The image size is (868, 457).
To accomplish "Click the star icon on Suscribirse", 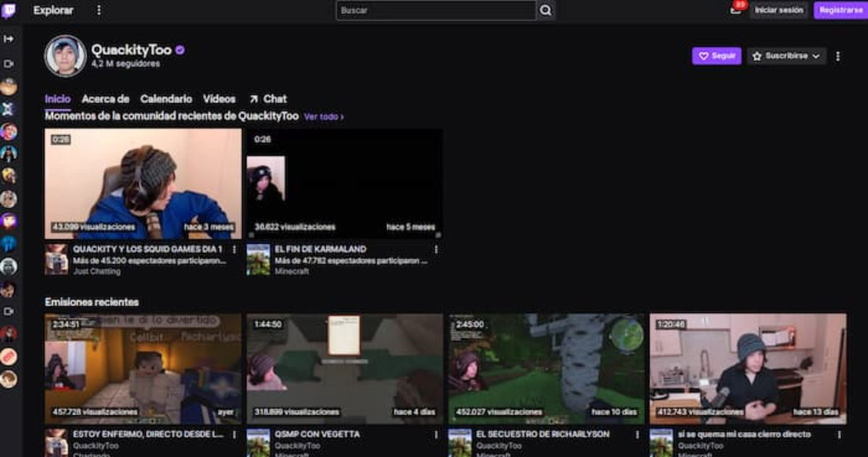I will click(757, 56).
